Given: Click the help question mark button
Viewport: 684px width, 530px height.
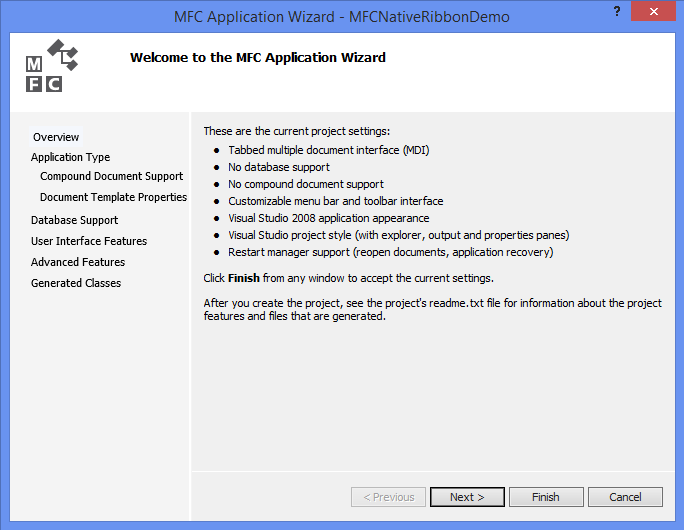Looking at the screenshot, I should (x=617, y=11).
